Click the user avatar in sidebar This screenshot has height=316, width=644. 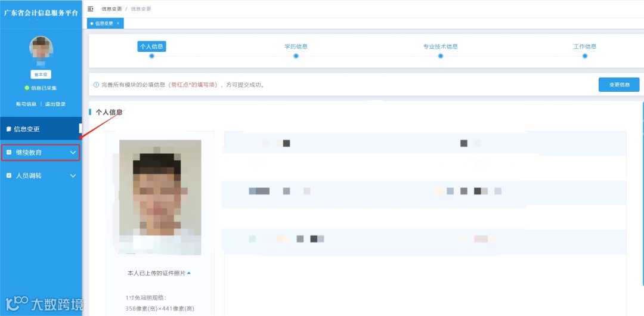(x=41, y=48)
